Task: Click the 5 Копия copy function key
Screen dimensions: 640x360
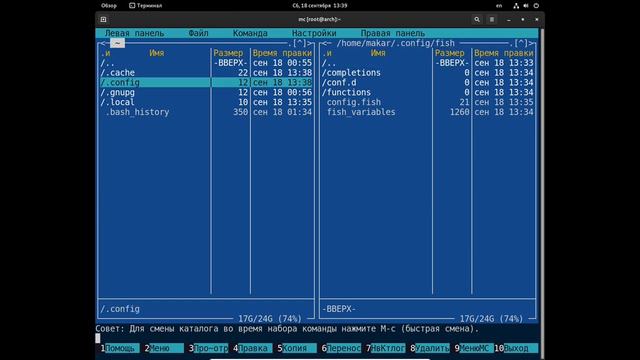Action: click(x=297, y=348)
